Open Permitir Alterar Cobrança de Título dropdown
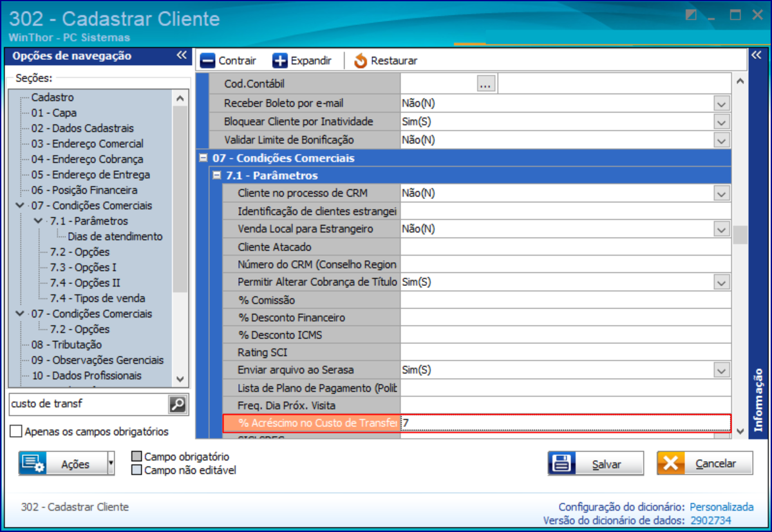Viewport: 772px width, 532px height. click(x=721, y=283)
